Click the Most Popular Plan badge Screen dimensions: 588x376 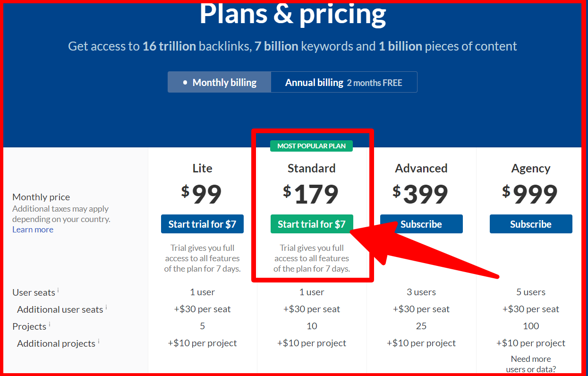[311, 146]
